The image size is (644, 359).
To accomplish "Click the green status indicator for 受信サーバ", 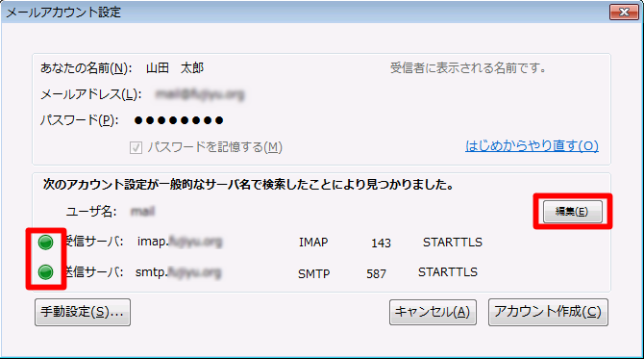I will pyautogui.click(x=45, y=243).
